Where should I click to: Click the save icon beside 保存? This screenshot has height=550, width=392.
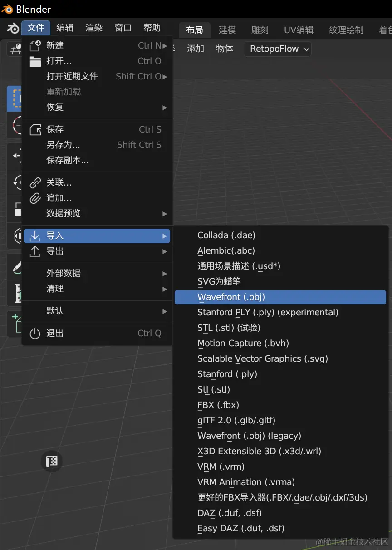[35, 130]
